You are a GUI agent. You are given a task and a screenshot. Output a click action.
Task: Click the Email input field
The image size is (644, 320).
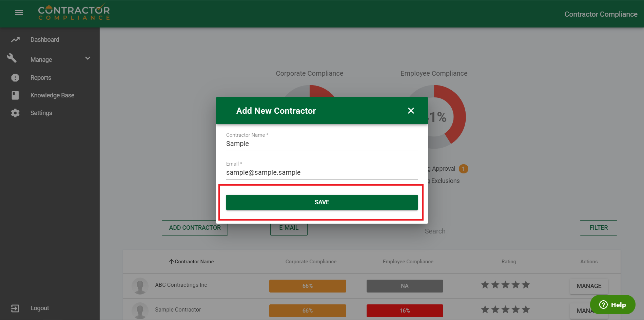[321, 173]
